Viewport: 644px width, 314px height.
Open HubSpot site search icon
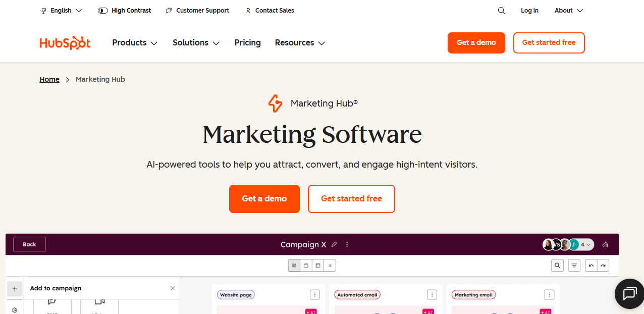501,10
